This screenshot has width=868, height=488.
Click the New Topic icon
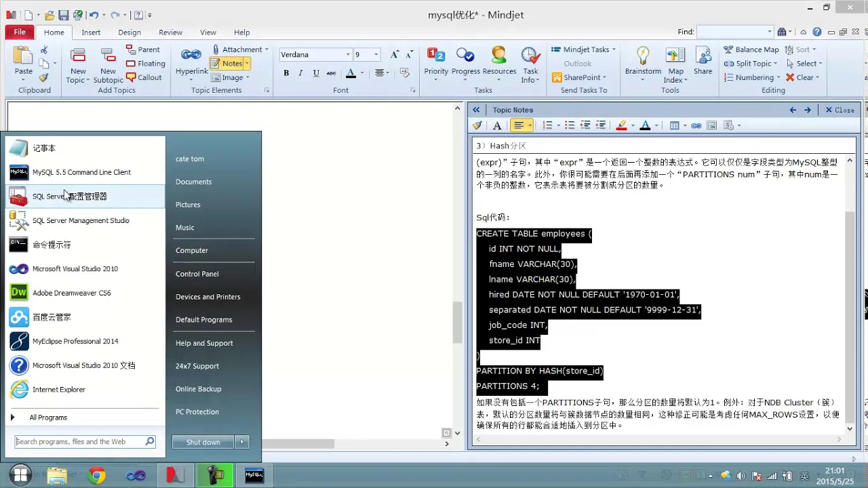point(78,56)
